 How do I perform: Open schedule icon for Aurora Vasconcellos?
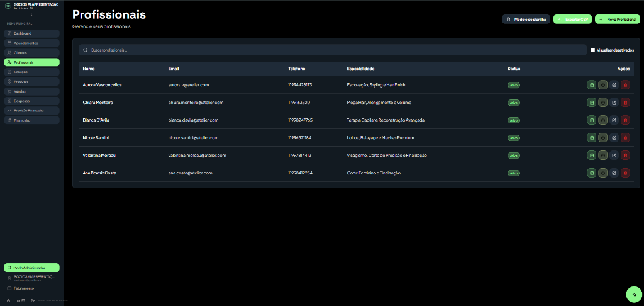click(x=591, y=85)
